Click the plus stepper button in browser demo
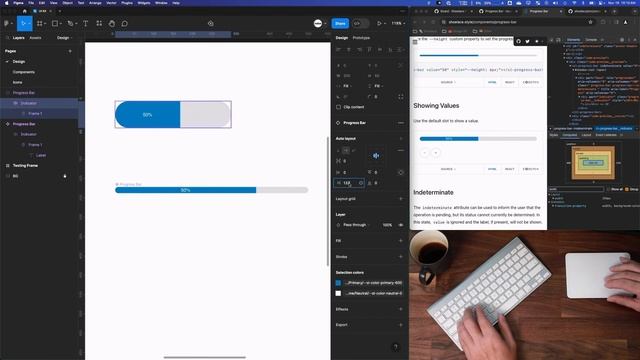Viewport: 640px width, 360px height. pos(436,153)
